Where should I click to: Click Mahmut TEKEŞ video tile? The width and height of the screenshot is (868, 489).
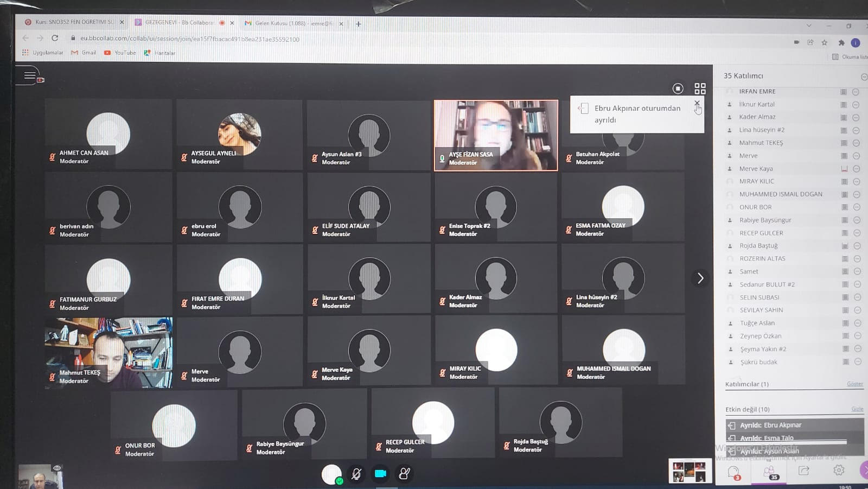(108, 353)
